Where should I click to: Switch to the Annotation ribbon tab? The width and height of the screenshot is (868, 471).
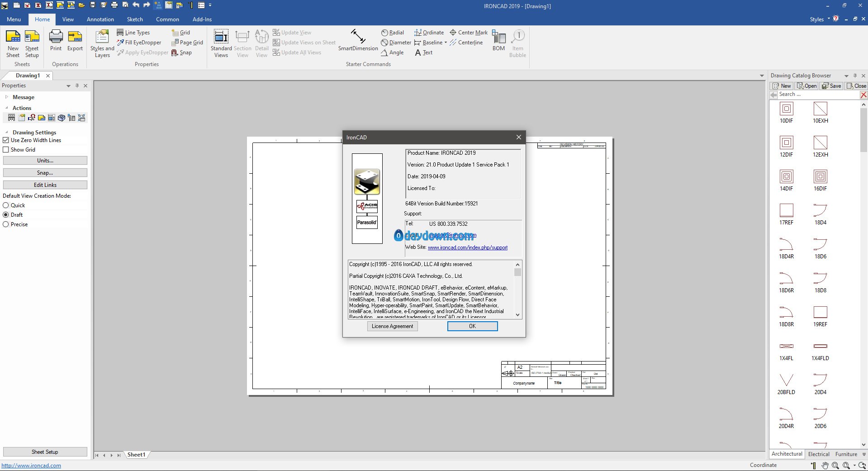pyautogui.click(x=100, y=19)
